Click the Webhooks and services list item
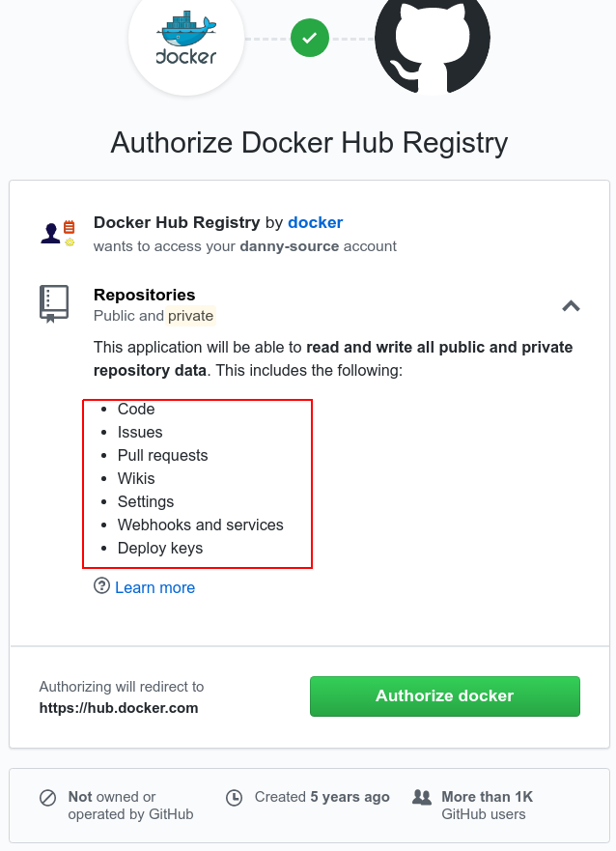The image size is (616, 851). tap(201, 525)
